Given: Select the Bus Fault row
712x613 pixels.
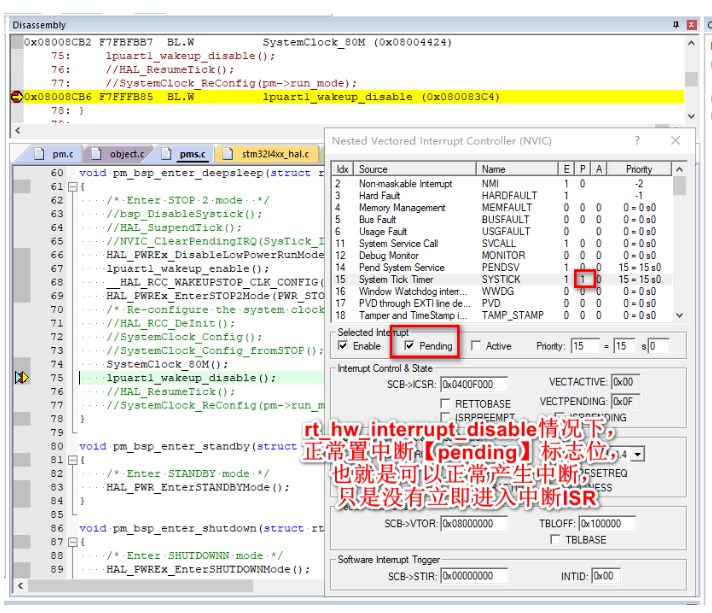Looking at the screenshot, I should [x=501, y=219].
